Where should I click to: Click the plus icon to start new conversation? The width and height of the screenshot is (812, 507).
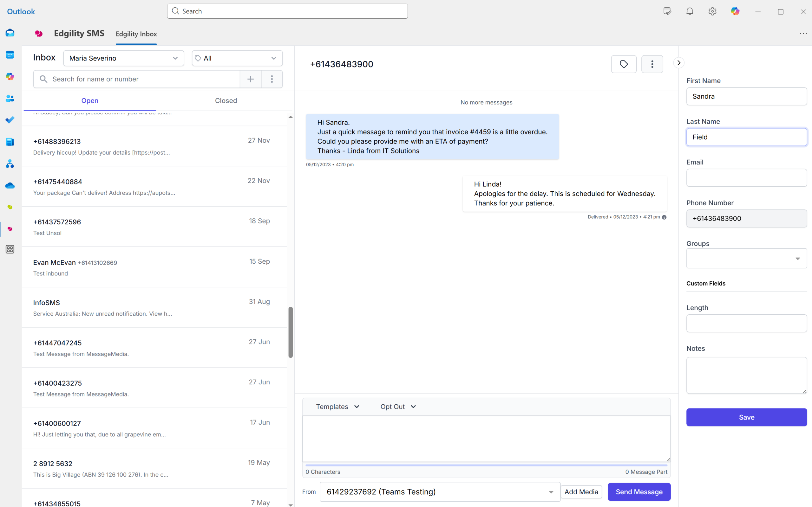coord(250,79)
